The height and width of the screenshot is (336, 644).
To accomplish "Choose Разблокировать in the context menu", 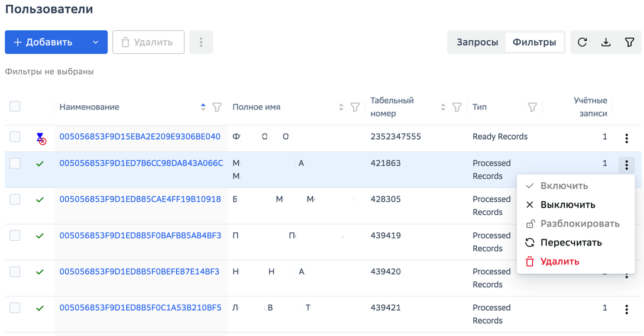I will click(x=575, y=224).
